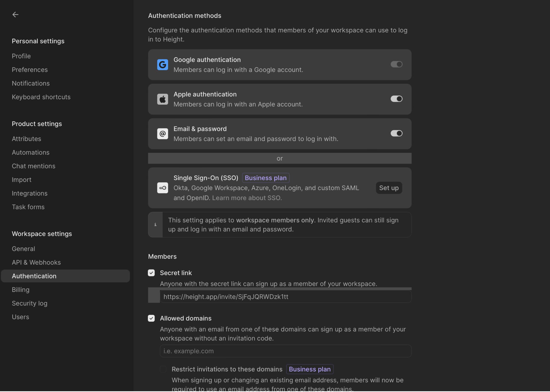550x392 pixels.
Task: Click the Business plan badge next to SSO
Action: coord(266,178)
